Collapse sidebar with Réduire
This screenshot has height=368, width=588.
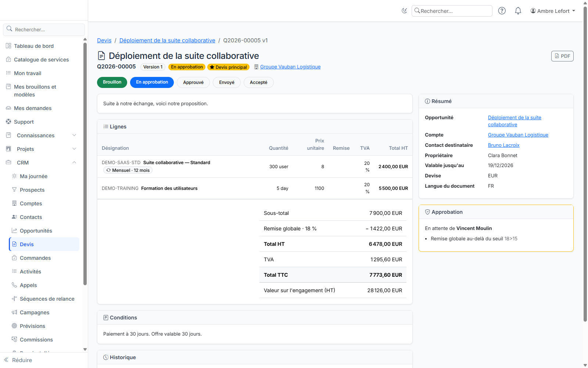click(x=18, y=360)
